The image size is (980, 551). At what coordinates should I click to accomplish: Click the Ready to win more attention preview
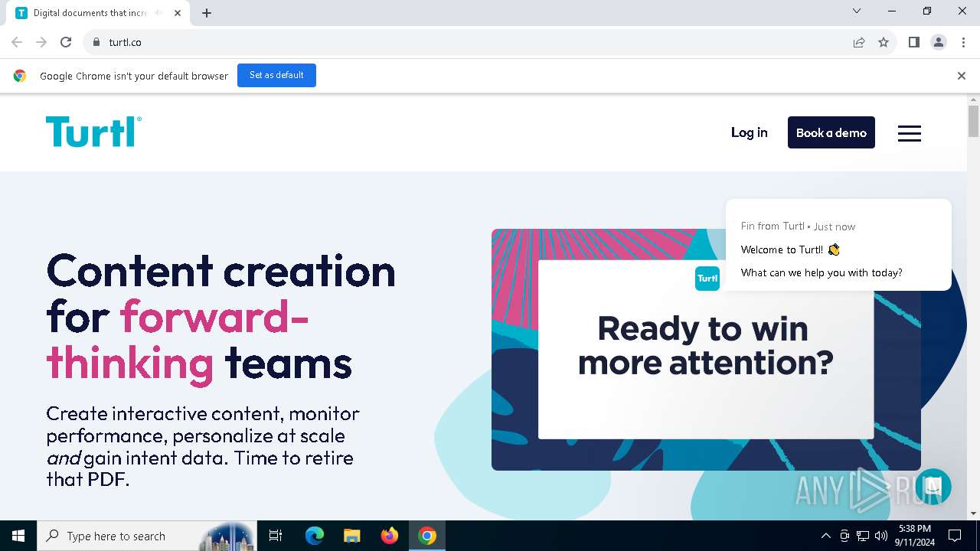tap(706, 349)
